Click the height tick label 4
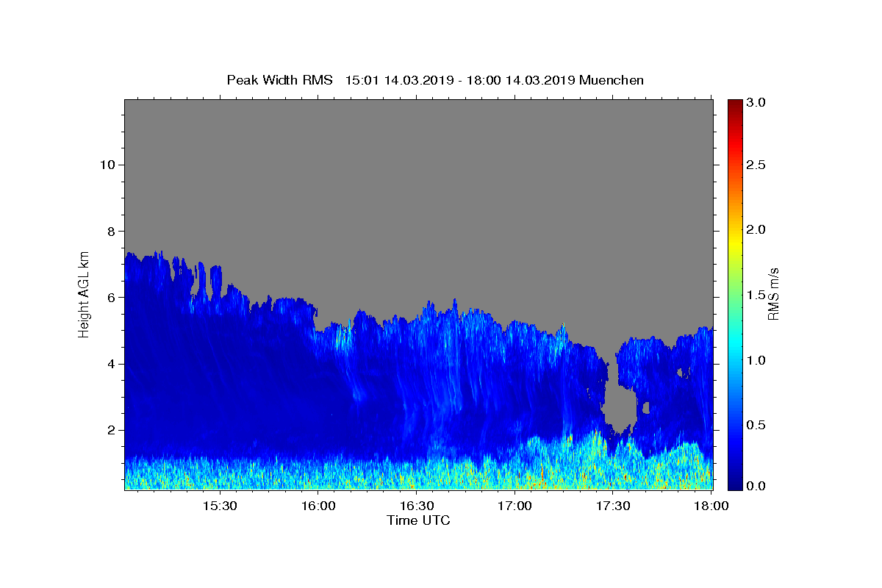Viewport: 882px width, 588px height. pyautogui.click(x=111, y=364)
